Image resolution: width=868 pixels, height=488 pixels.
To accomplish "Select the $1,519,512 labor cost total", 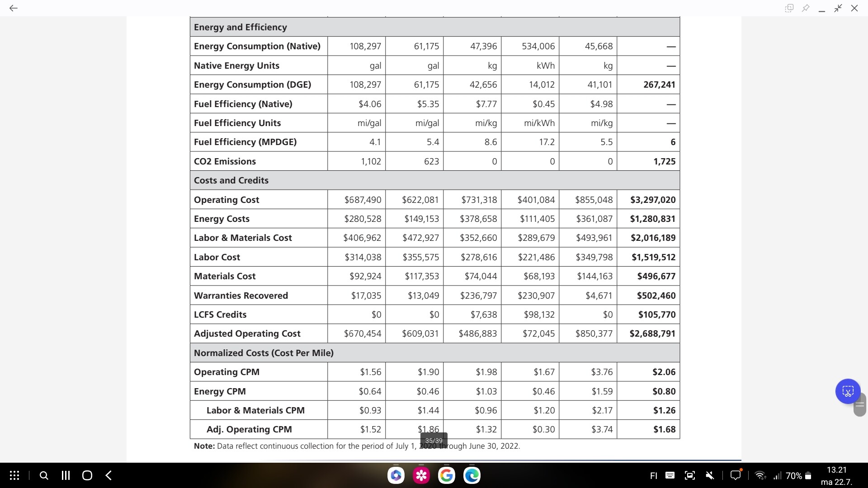I will pyautogui.click(x=653, y=257).
